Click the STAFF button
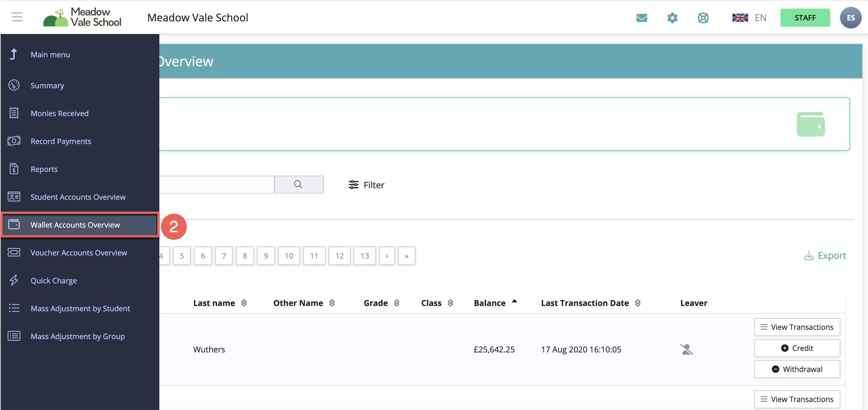868x410 pixels. [805, 18]
